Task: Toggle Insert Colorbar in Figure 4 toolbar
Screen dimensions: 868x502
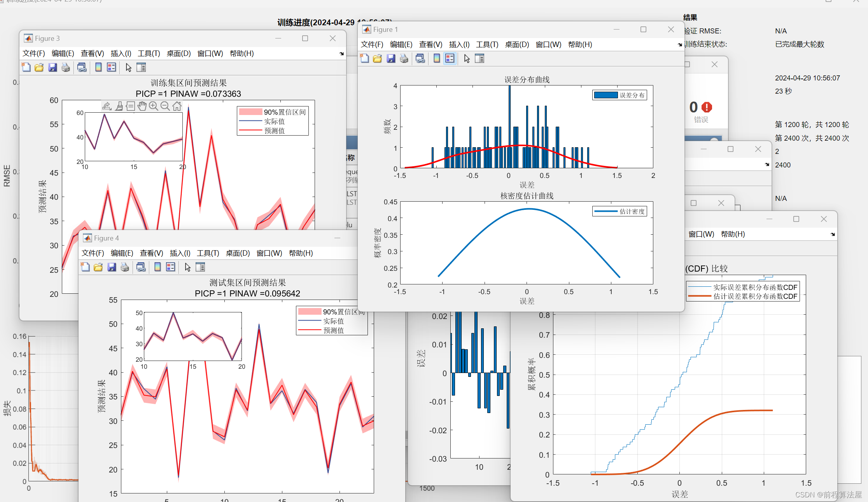Action: point(157,267)
